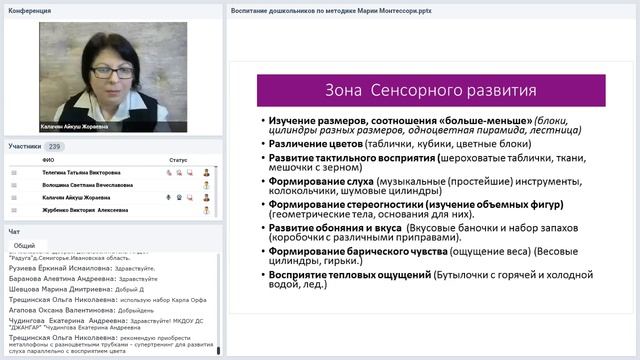Click the Чат panel title
640x360 pixels.
pos(14,231)
